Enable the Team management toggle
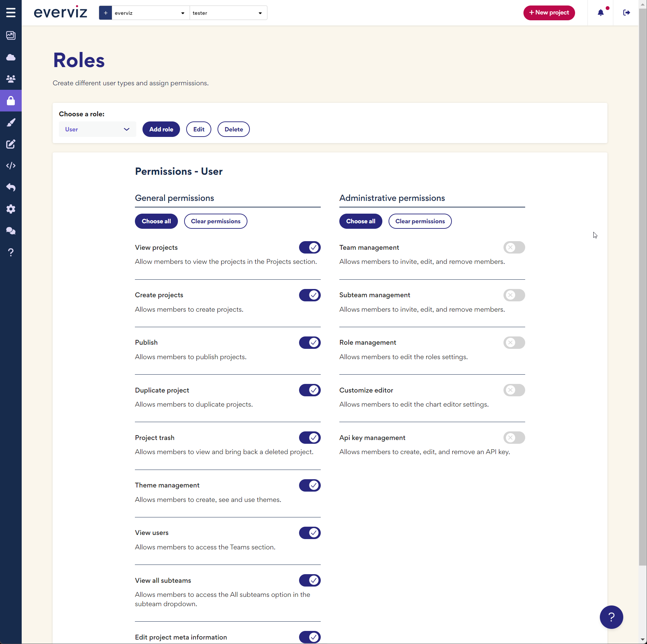647x644 pixels. 514,247
